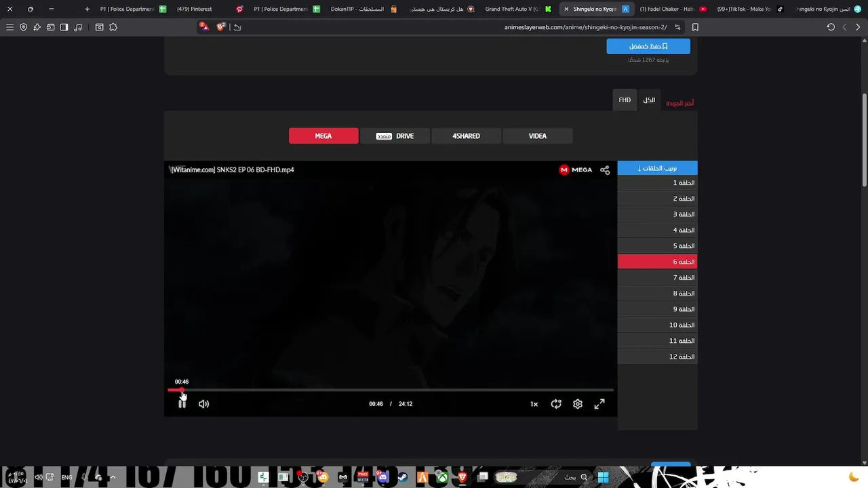Image resolution: width=868 pixels, height=488 pixels.
Task: Open Brave browser taskbar icon
Action: point(462,477)
